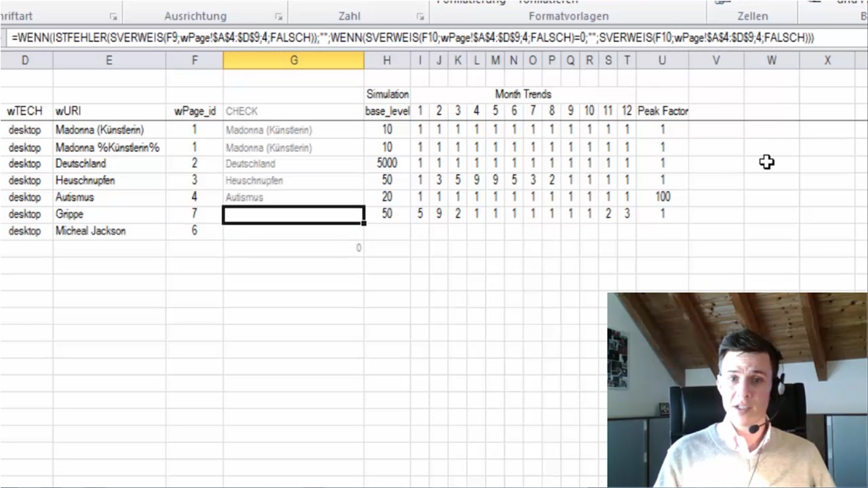This screenshot has width=868, height=488.
Task: Select Peak Factor value 100
Action: [x=663, y=197]
